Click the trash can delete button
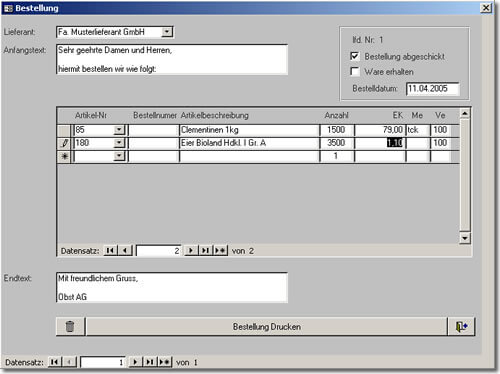This screenshot has width=500, height=374. tap(70, 326)
